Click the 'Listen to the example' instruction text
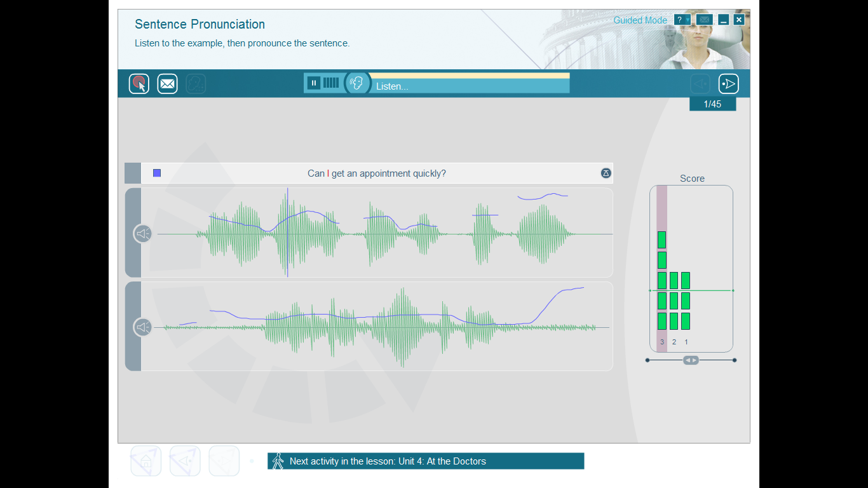Image resolution: width=868 pixels, height=488 pixels. tap(242, 43)
